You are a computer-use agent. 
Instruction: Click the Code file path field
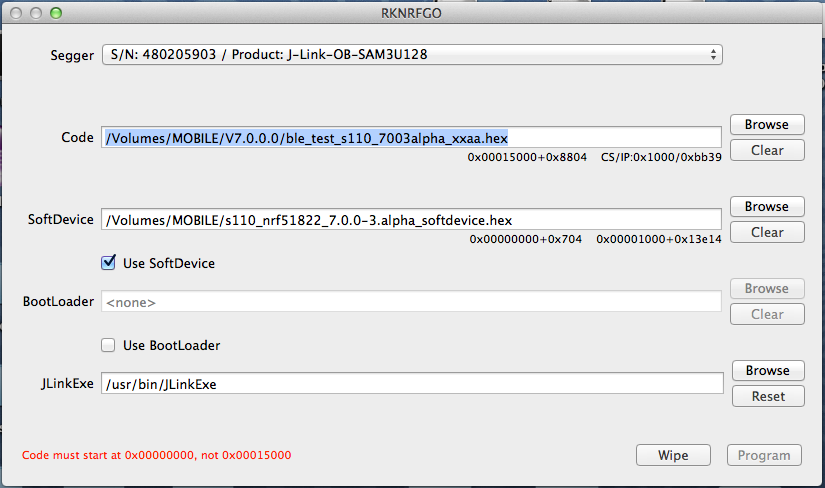pos(411,137)
